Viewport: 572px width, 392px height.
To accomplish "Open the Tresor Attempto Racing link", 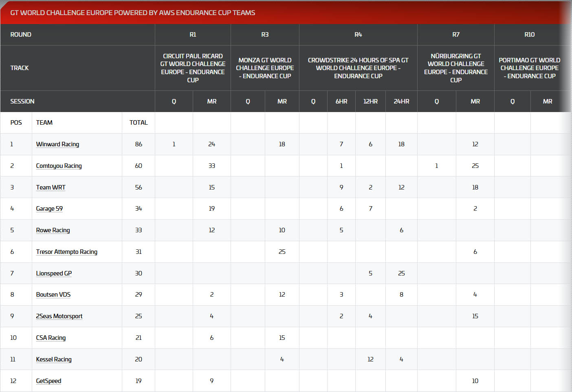I will coord(66,252).
